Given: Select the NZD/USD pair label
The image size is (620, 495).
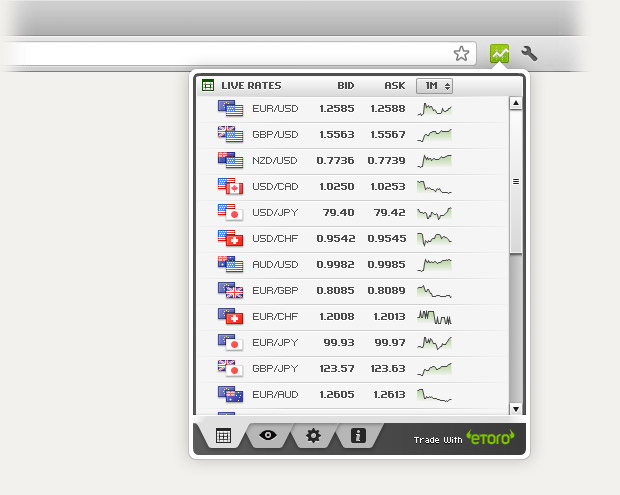Looking at the screenshot, I should (x=275, y=161).
